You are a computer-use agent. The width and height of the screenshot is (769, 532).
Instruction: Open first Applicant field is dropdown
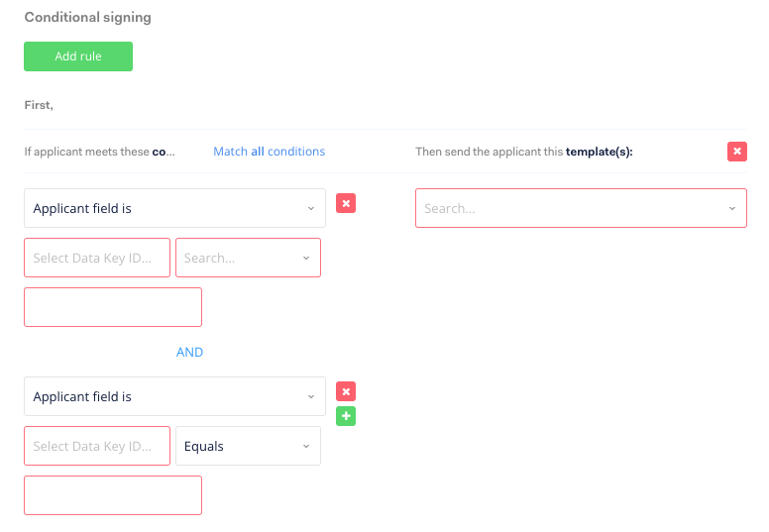[x=174, y=208]
